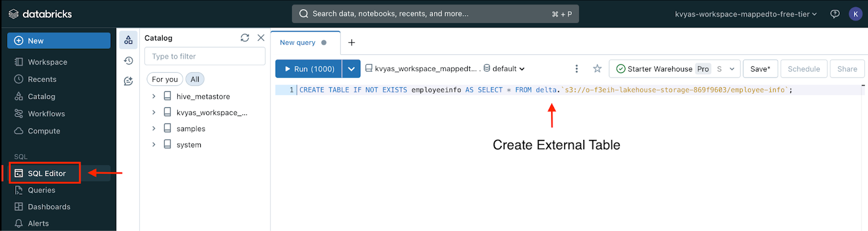Click the 'Type to filter' catalog field
This screenshot has height=231, width=868.
pos(205,56)
